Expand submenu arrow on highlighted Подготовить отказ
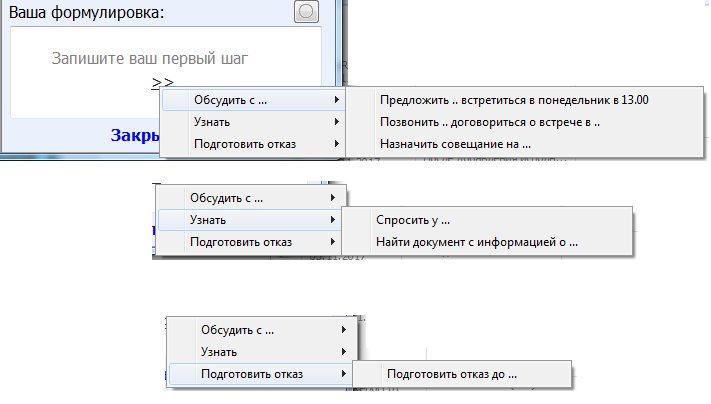711x404 pixels. 345,374
